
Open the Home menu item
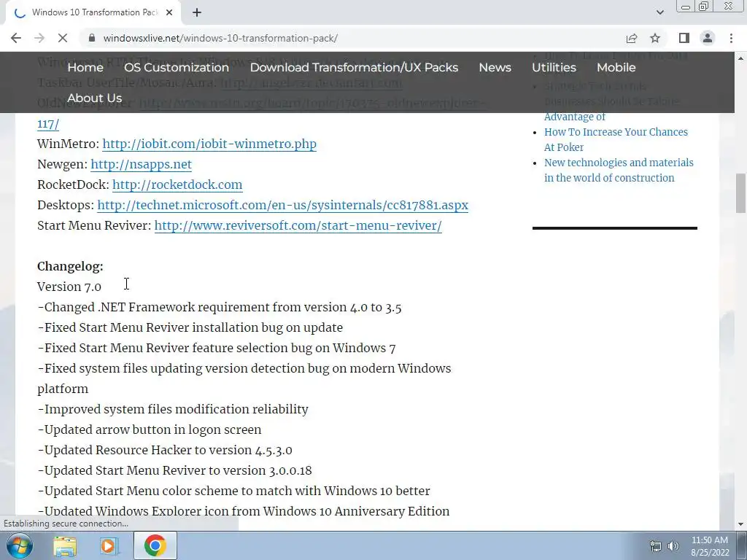(x=85, y=67)
